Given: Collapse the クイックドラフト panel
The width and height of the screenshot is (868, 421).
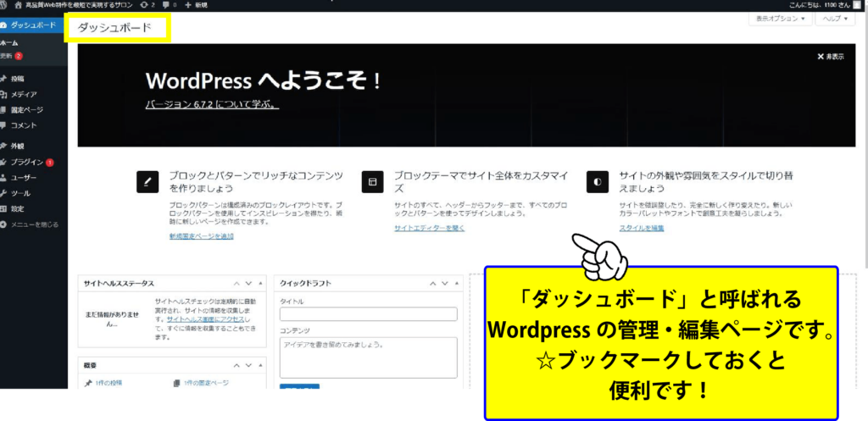Looking at the screenshot, I should 457,283.
